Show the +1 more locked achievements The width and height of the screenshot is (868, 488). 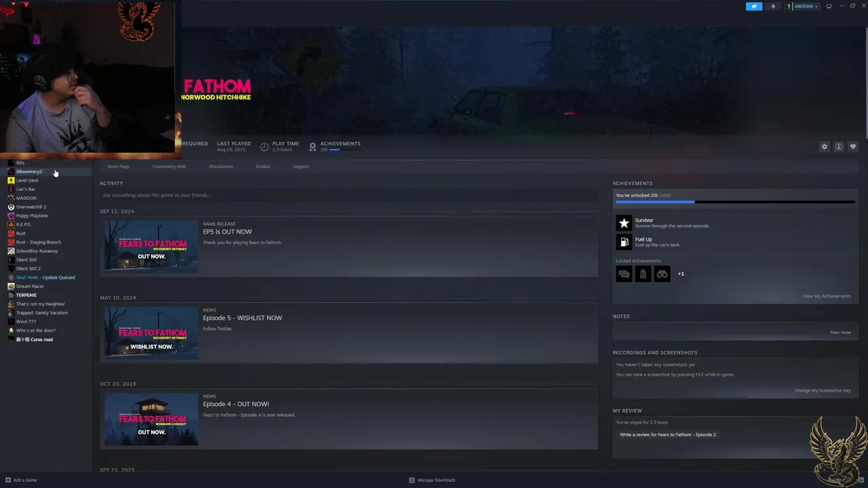[x=681, y=274]
